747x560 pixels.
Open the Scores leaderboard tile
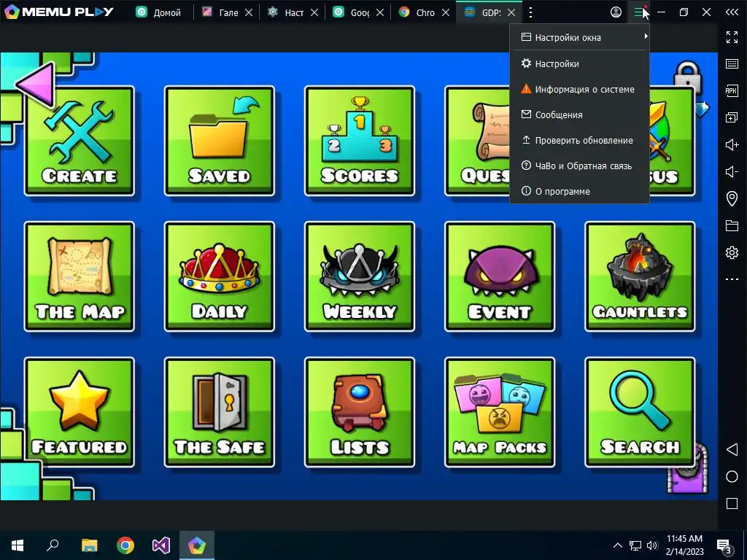(359, 141)
